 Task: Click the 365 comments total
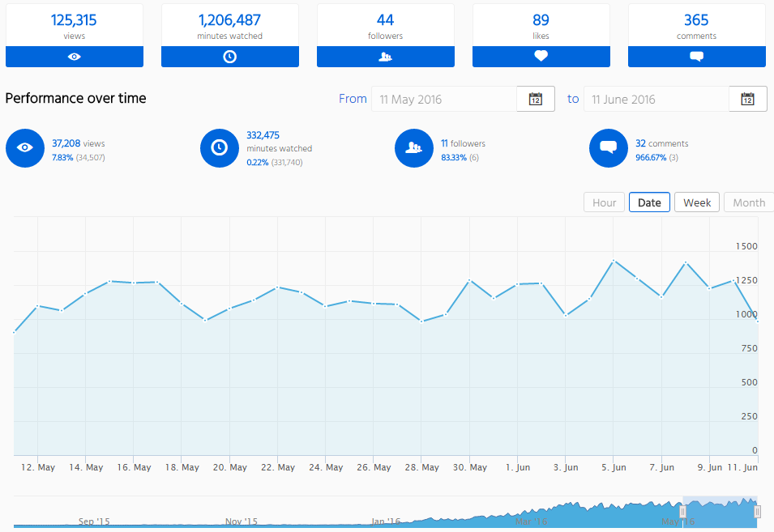[696, 20]
